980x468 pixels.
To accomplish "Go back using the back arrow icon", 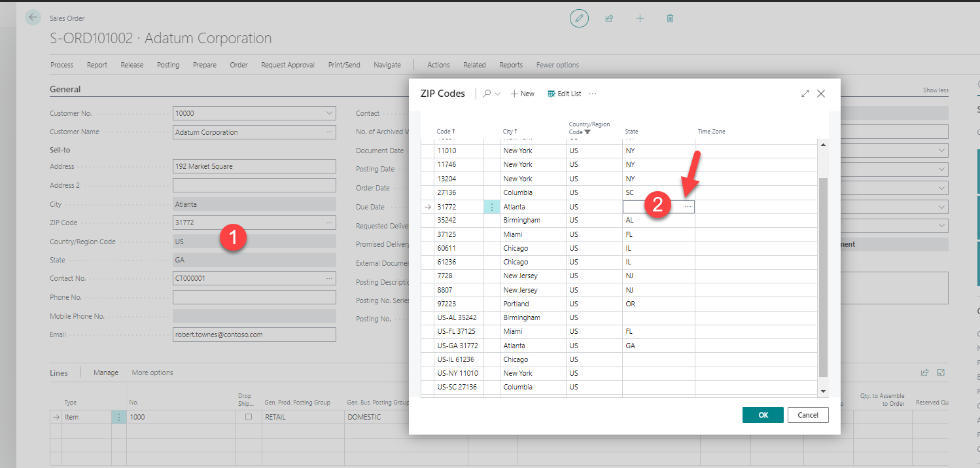I will (32, 18).
